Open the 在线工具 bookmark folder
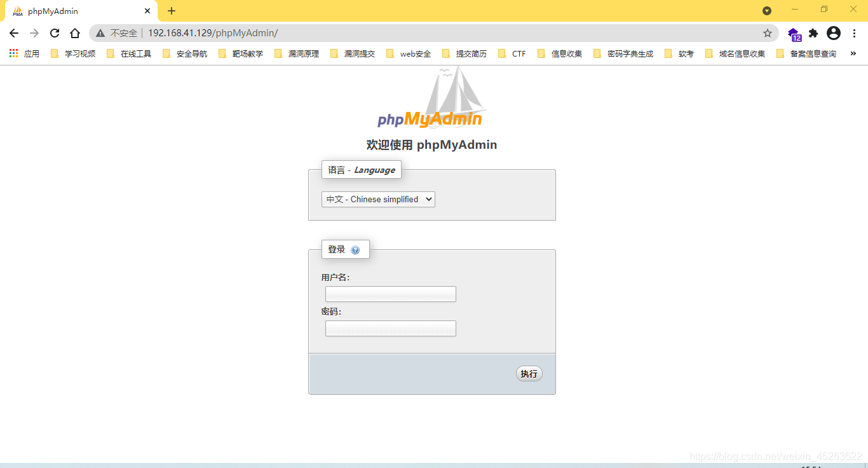The width and height of the screenshot is (868, 468). (x=129, y=54)
